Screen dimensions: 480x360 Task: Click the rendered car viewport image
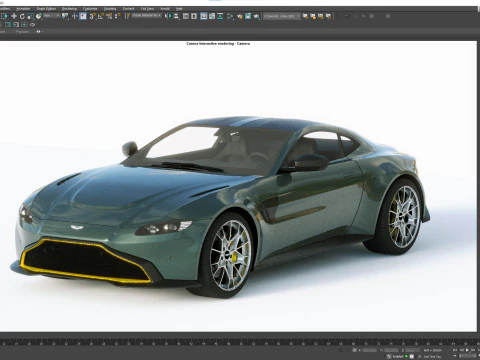[x=238, y=188]
